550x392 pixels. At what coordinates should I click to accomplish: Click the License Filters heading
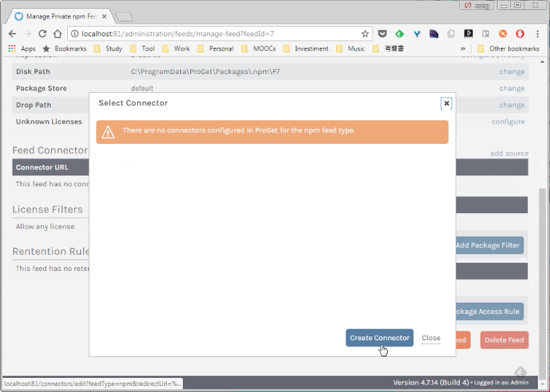coord(47,209)
